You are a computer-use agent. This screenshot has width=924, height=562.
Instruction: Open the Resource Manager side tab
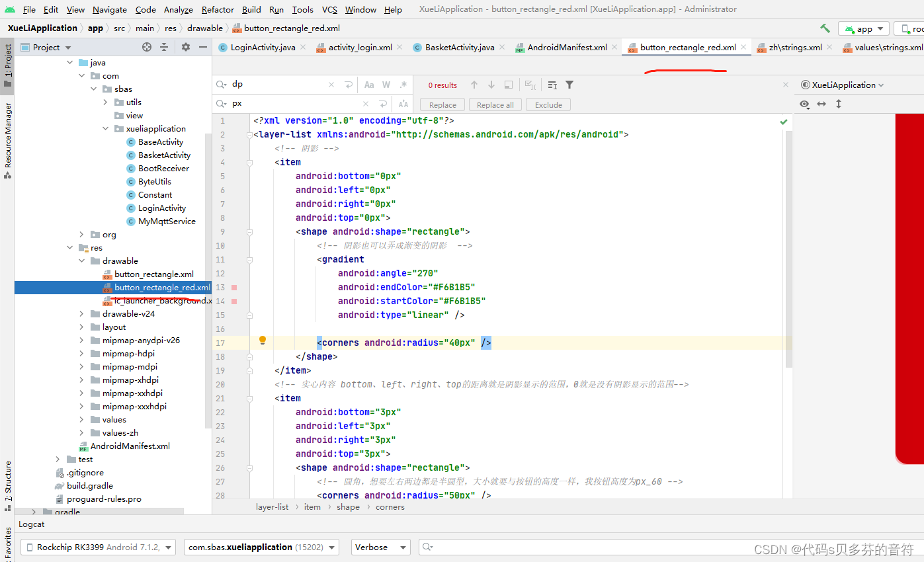pos(7,140)
